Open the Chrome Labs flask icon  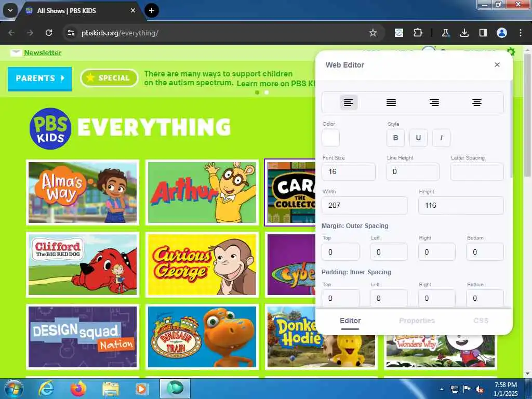(445, 33)
